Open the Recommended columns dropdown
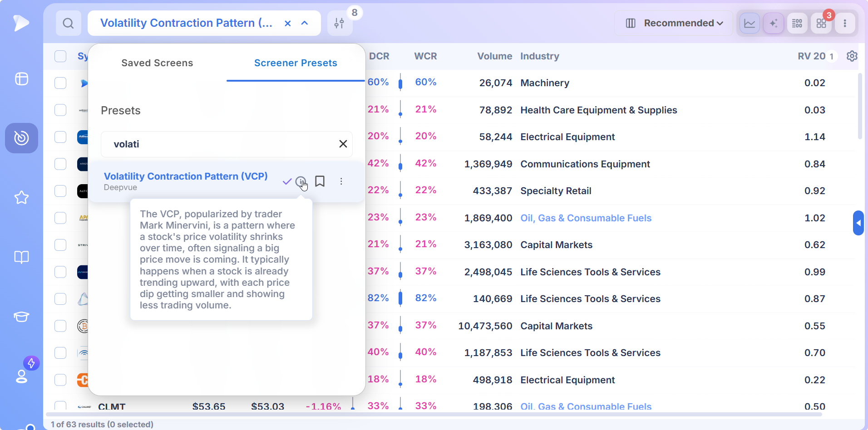This screenshot has height=430, width=868. point(674,23)
